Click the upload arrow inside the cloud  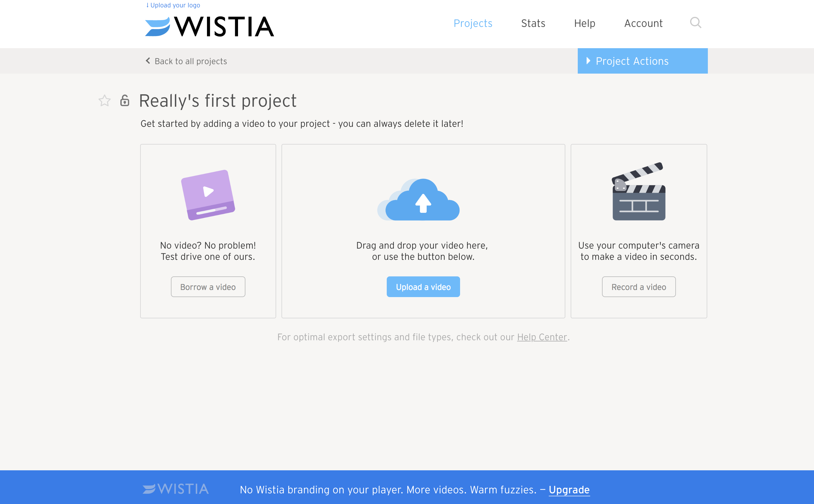click(423, 203)
